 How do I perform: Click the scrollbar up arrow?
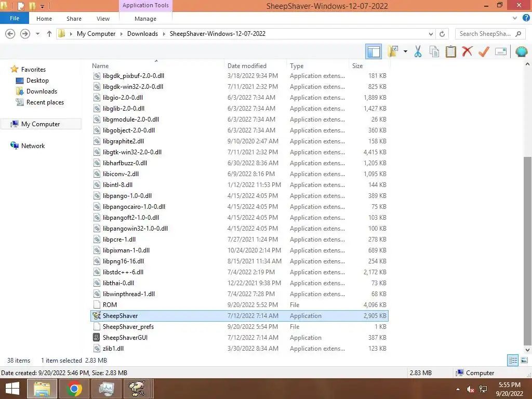[x=527, y=64]
